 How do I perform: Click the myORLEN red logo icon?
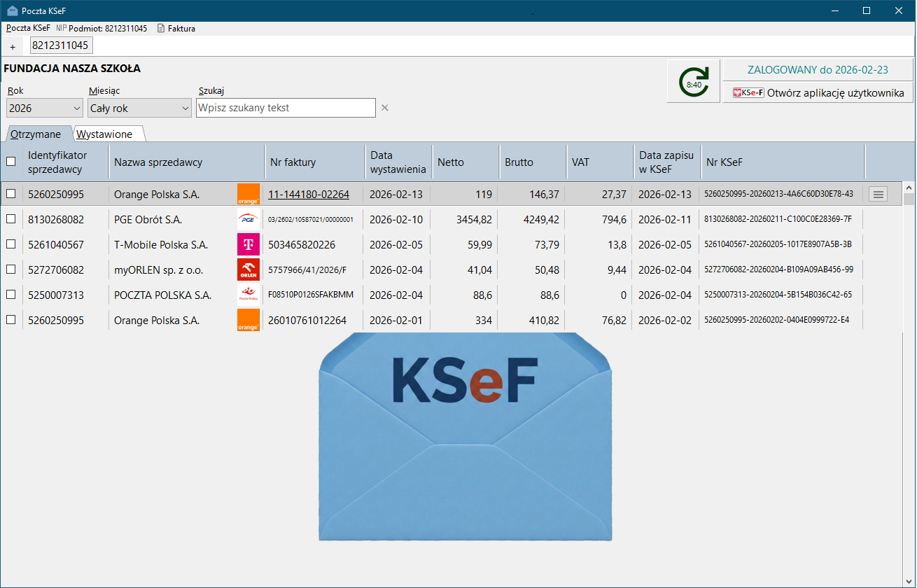click(x=248, y=270)
